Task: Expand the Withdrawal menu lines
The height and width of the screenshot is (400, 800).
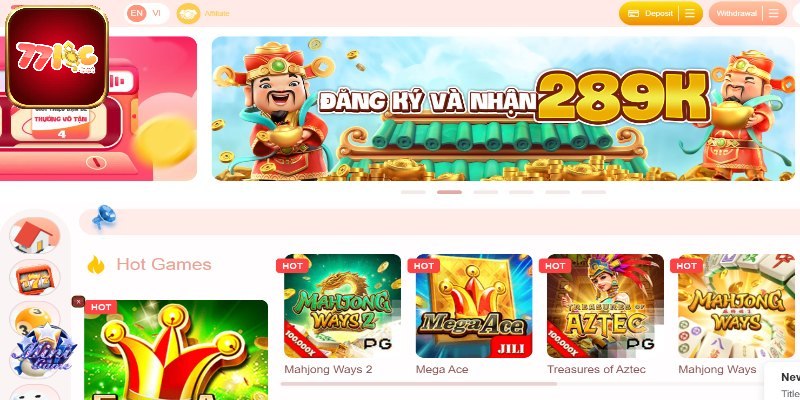Action: [773, 14]
